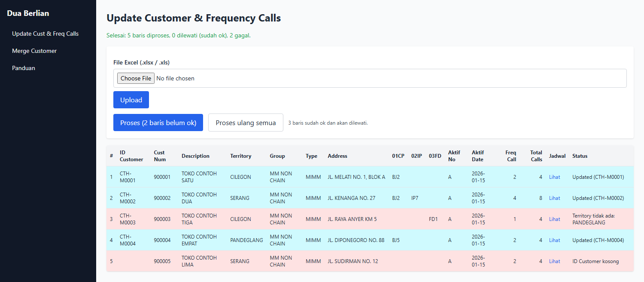Click the blue Upload button
The image size is (644, 282).
click(x=131, y=100)
